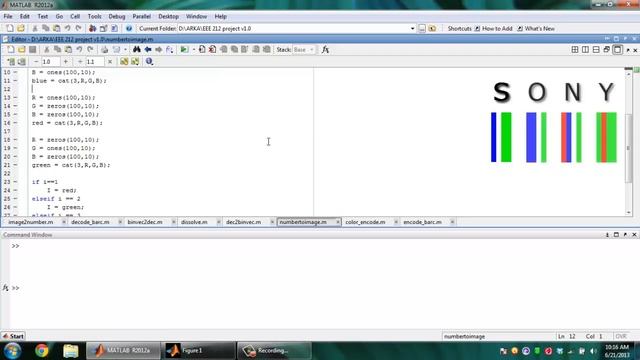Click the Go up one folder level icon

[432, 28]
